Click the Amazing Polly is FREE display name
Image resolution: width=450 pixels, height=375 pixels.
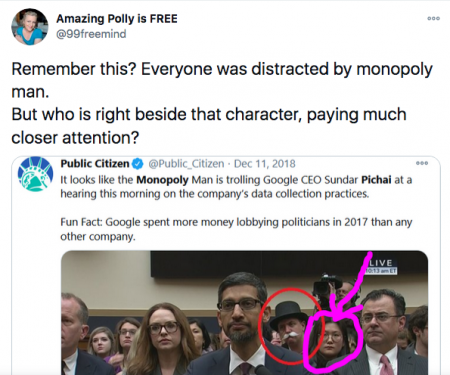click(x=117, y=19)
